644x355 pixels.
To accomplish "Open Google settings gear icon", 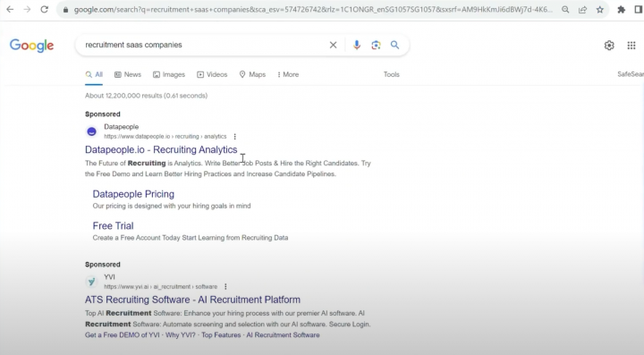I will [x=609, y=45].
